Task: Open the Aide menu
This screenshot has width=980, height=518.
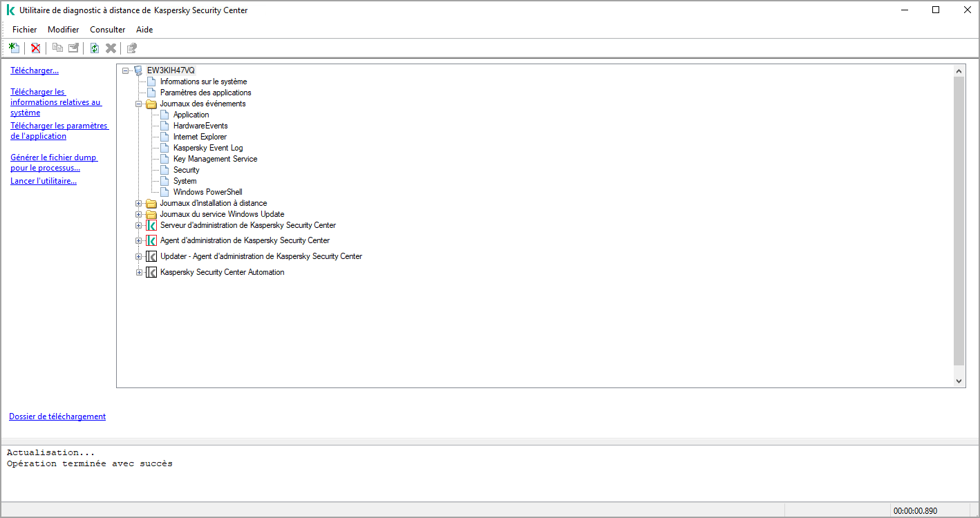Action: click(144, 30)
